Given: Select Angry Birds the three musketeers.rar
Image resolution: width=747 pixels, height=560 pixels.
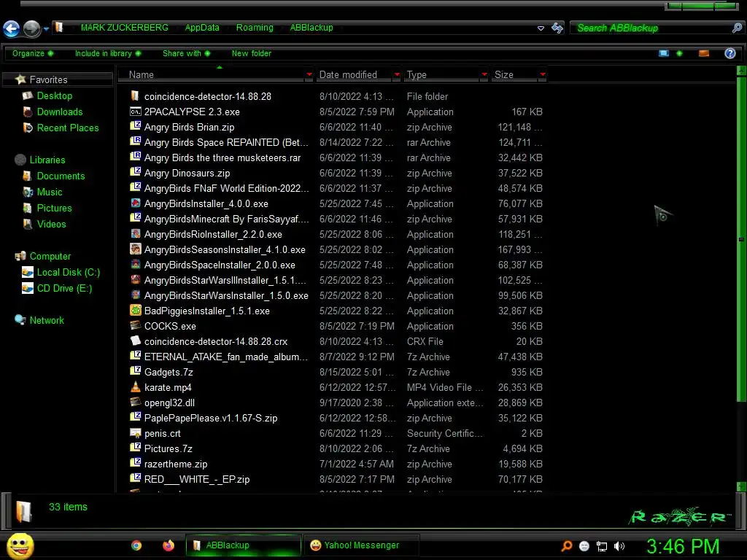Looking at the screenshot, I should pos(222,157).
